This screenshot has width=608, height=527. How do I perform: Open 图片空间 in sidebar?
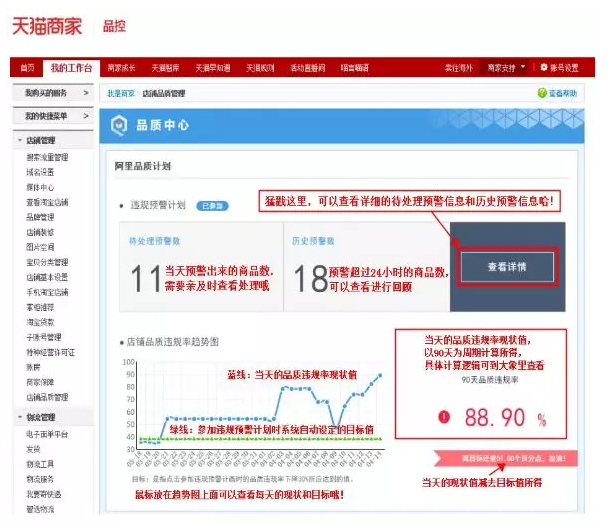point(40,247)
